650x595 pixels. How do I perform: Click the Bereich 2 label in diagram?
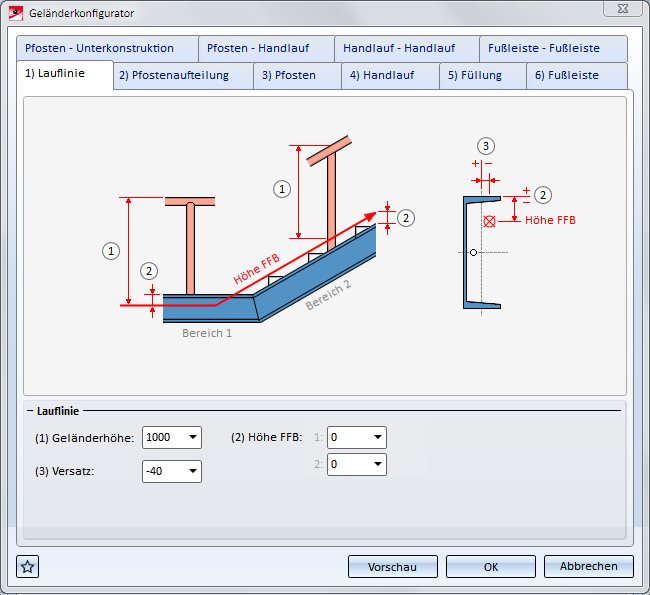pos(328,295)
